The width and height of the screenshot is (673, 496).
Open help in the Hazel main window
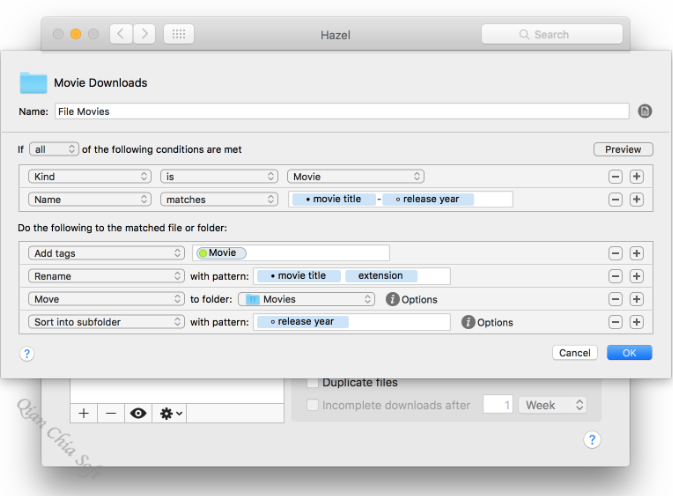pos(592,440)
